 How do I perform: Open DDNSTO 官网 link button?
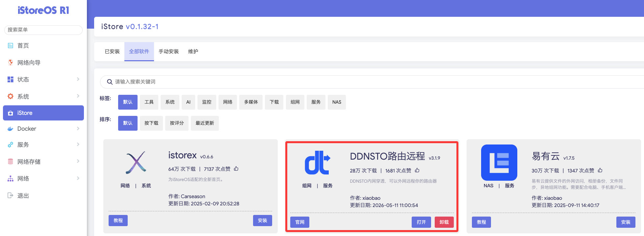(x=300, y=222)
